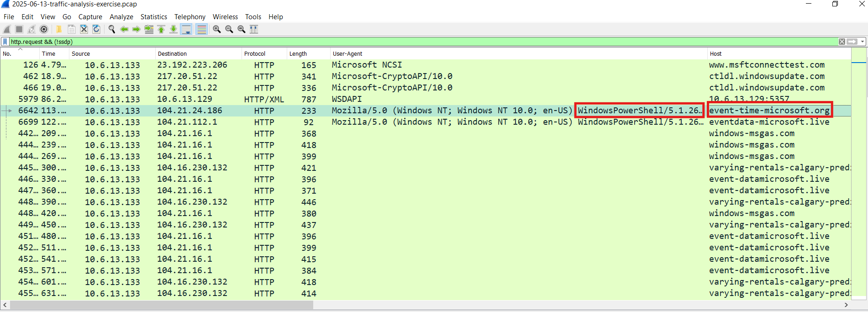Open the Statistics menu

tap(153, 17)
